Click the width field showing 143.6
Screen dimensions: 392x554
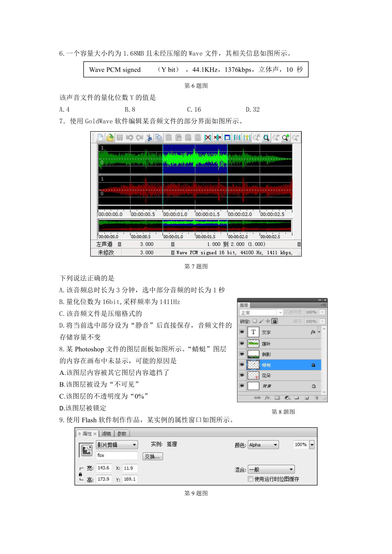104,468
